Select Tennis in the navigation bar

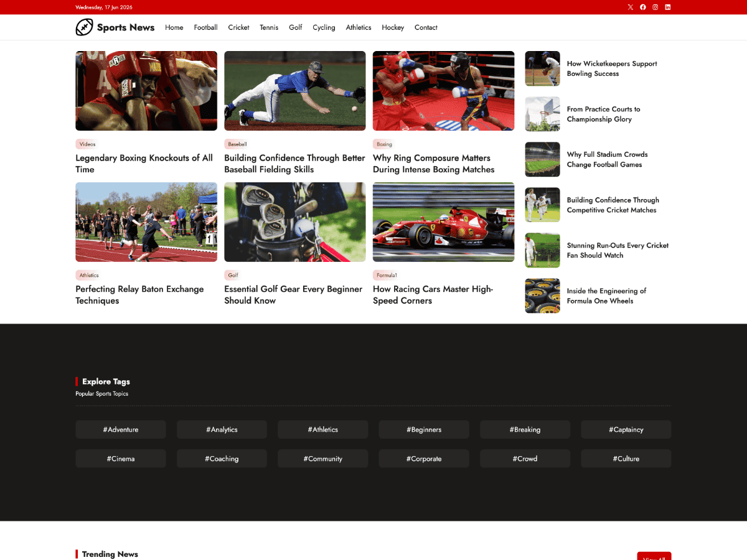tap(269, 27)
